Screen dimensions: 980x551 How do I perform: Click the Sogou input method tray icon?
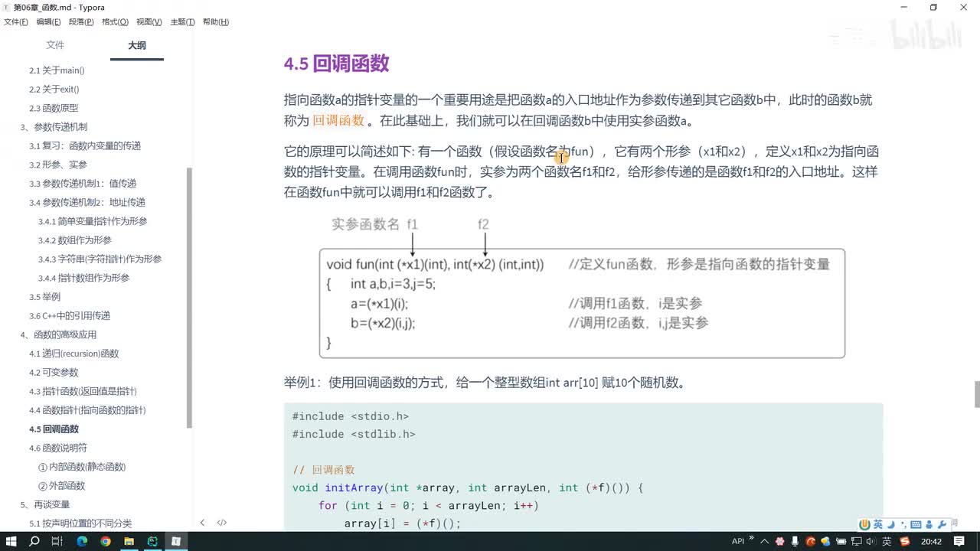point(905,541)
